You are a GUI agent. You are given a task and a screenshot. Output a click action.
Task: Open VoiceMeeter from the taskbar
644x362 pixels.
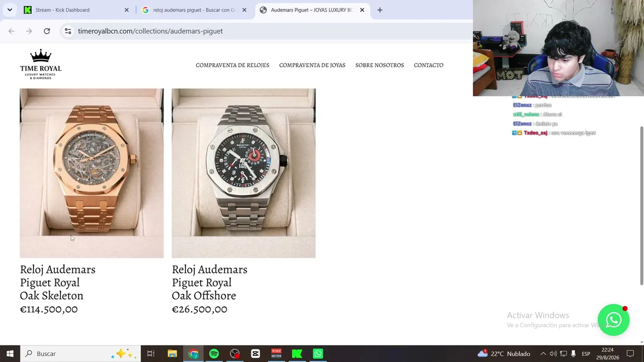(x=276, y=353)
